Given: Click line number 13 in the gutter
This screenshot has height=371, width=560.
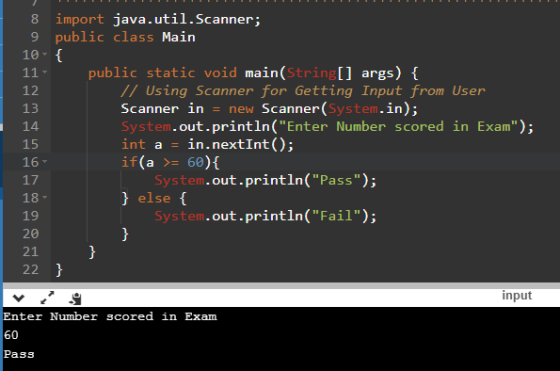Looking at the screenshot, I should 30,108.
